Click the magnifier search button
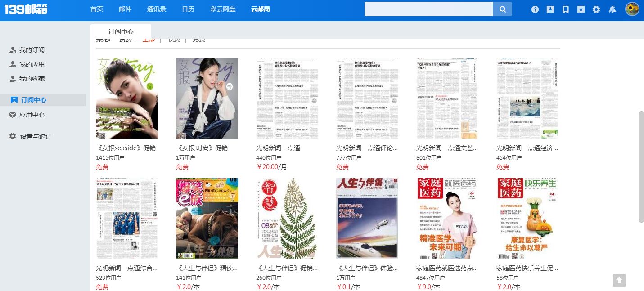644x291 pixels. pos(502,9)
